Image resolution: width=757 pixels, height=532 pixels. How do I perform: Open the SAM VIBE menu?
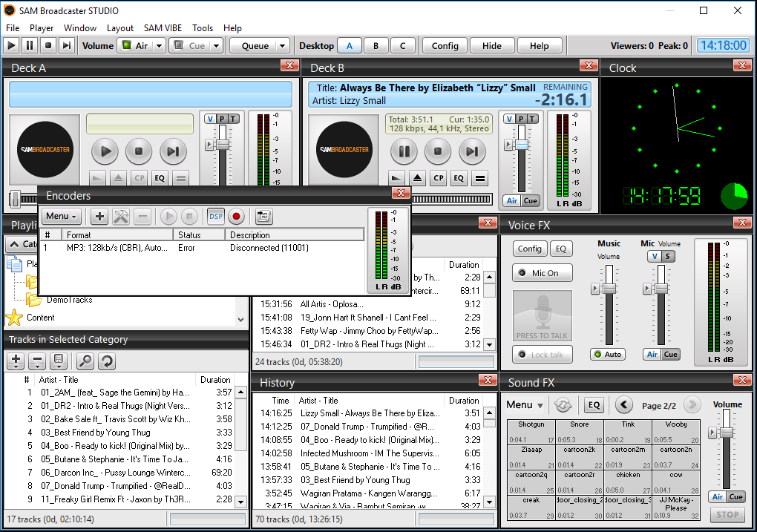click(x=163, y=27)
